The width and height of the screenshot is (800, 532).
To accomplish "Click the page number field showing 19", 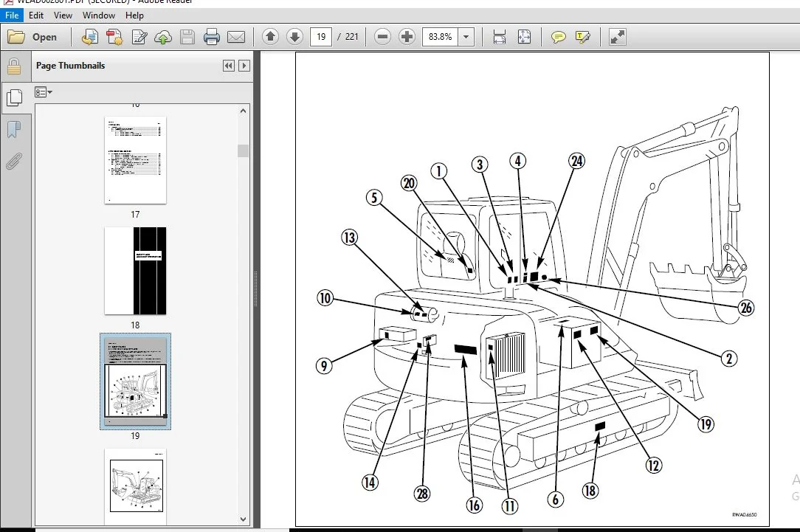I will 321,37.
